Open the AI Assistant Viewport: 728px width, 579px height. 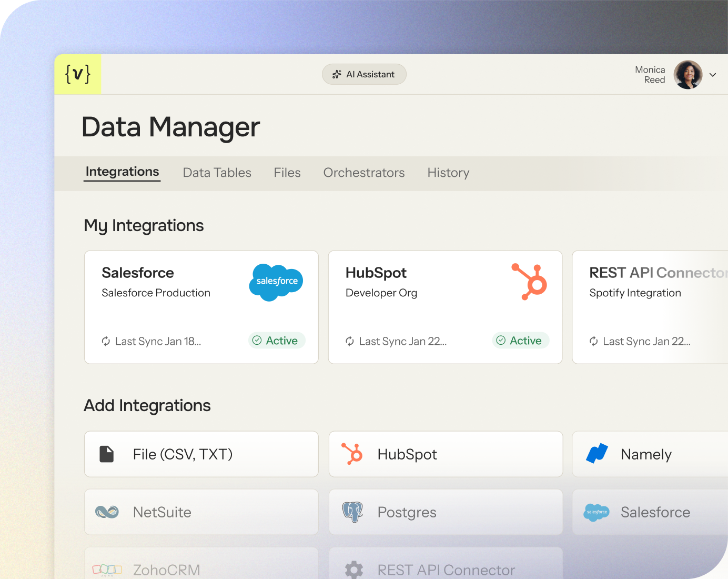(364, 74)
